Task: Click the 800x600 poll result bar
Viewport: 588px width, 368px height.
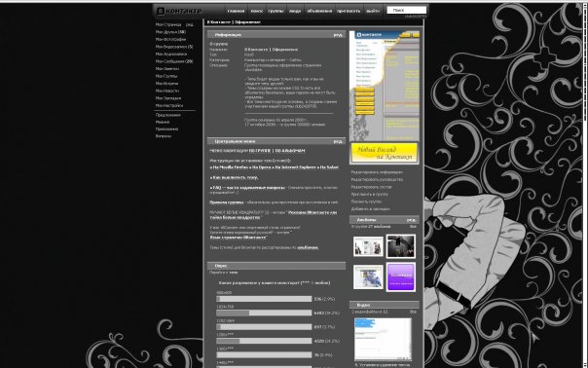Action: (x=264, y=299)
